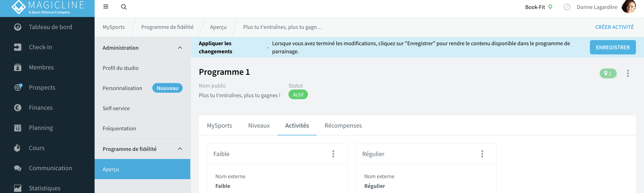Viewport: 644px width, 193px height.
Task: Switch to the Niveaux tab
Action: click(259, 125)
